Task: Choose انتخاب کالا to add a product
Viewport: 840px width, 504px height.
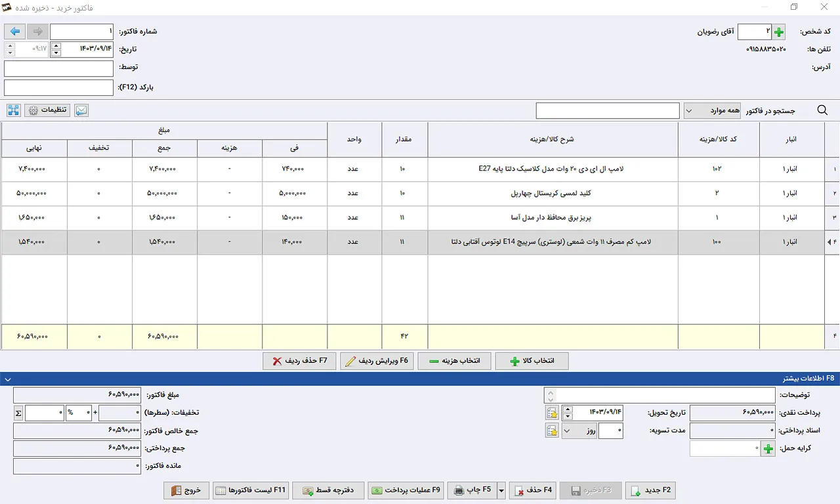Action: [x=532, y=361]
